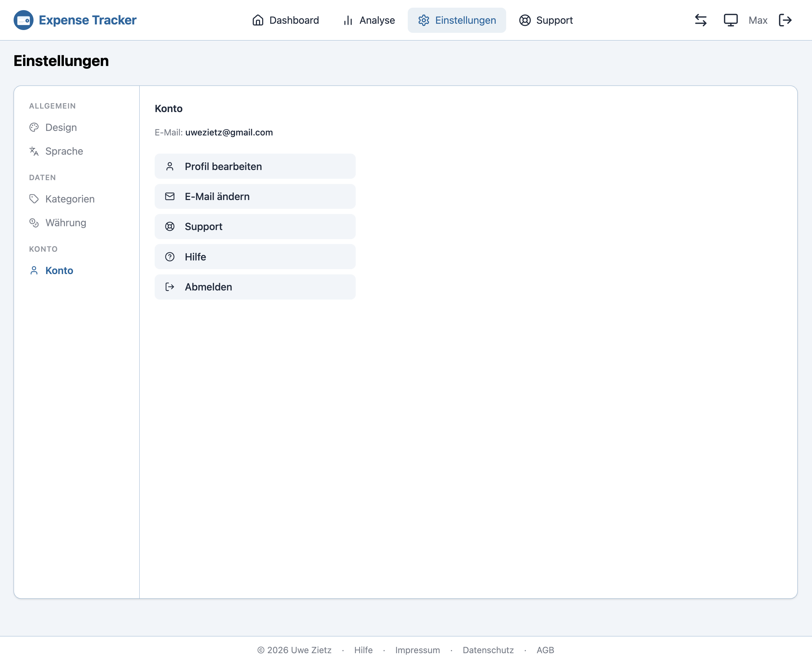
Task: Select Einstellungen in the top navigation
Action: point(457,20)
